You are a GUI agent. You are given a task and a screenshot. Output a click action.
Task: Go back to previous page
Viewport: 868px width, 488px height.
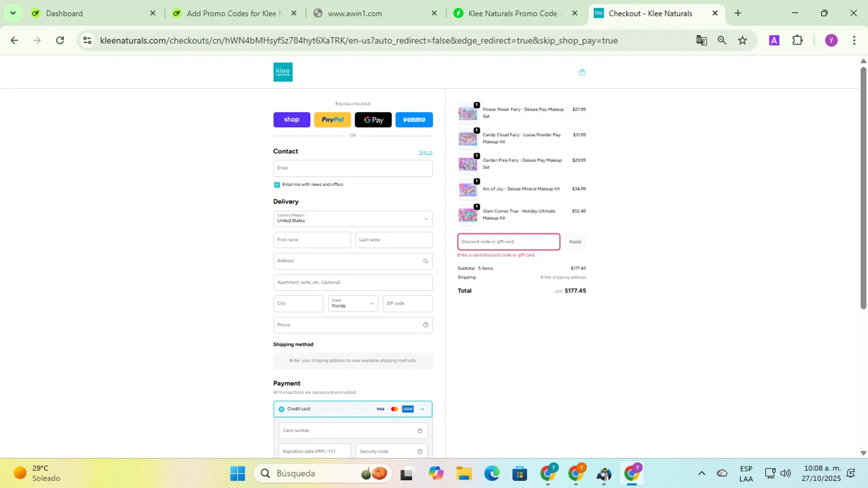click(14, 41)
